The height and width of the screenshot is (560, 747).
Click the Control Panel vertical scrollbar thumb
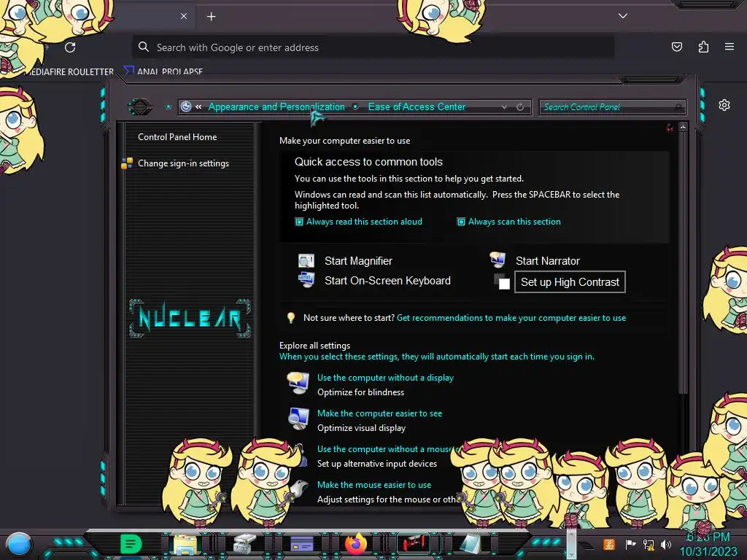(x=683, y=262)
